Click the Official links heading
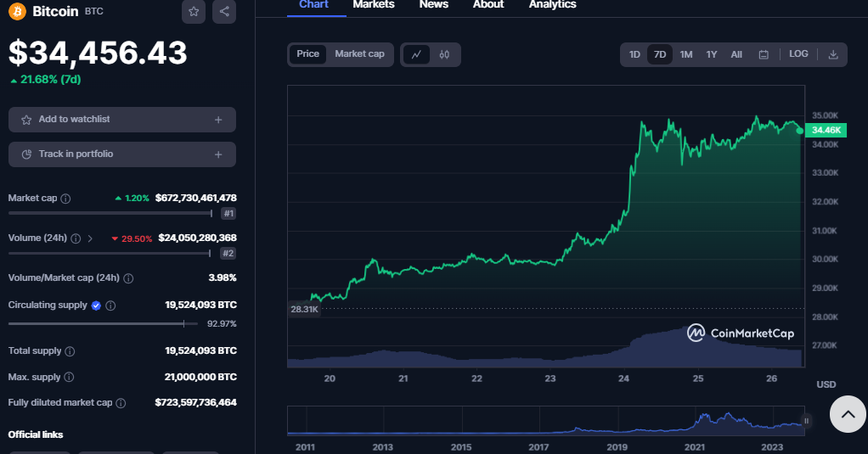Screen dimensions: 868x454 coord(36,434)
